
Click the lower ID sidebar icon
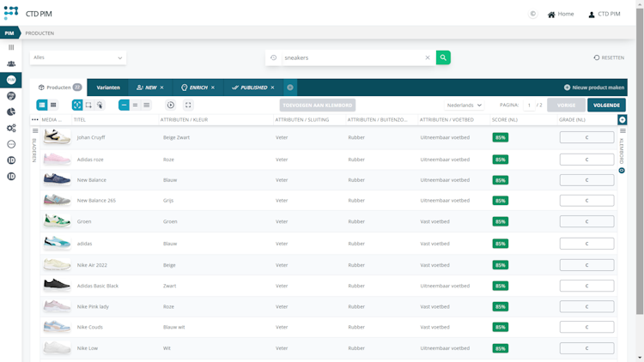[x=11, y=176]
